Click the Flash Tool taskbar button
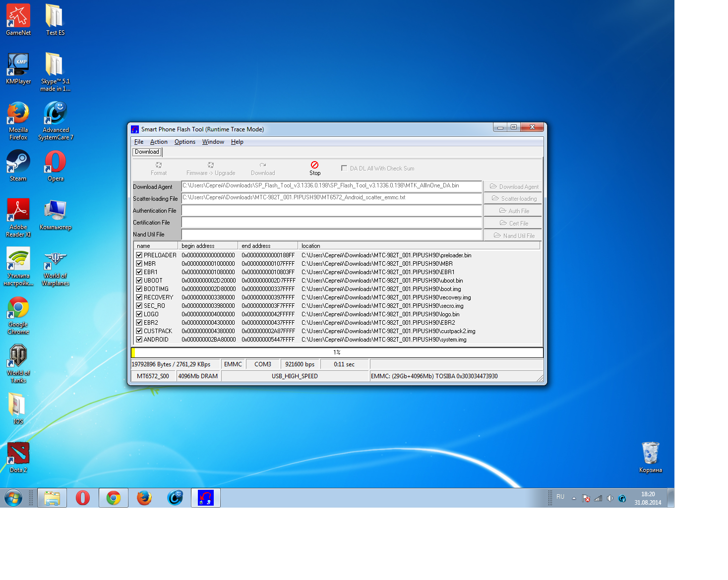Viewport: 728px width, 580px height. 206,498
